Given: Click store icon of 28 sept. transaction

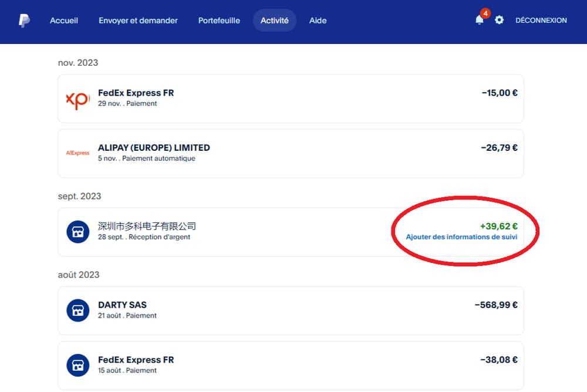Looking at the screenshot, I should tap(78, 232).
